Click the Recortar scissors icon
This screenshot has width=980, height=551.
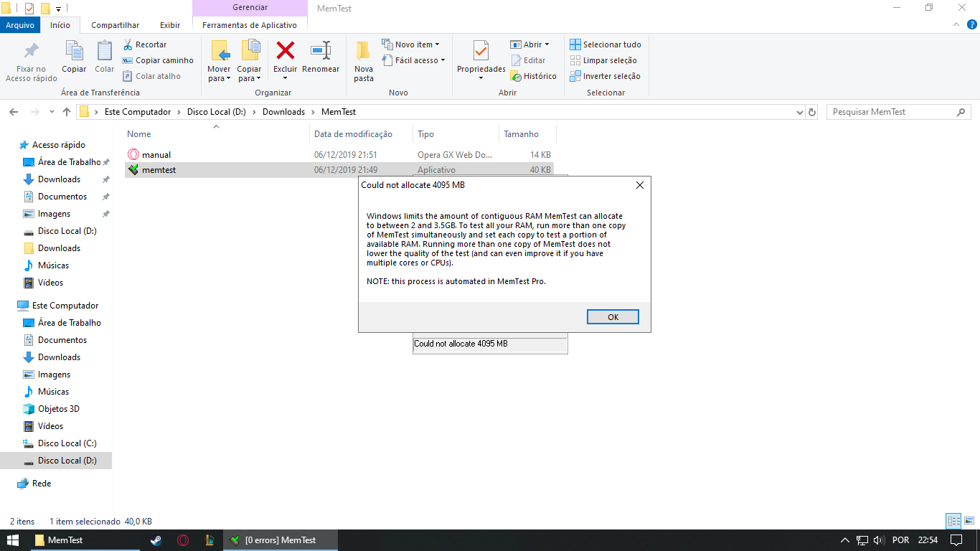(128, 44)
